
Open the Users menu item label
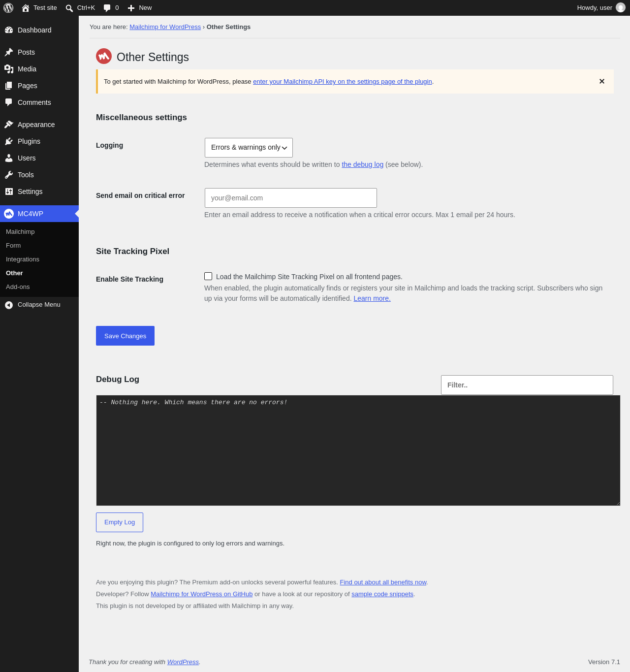pyautogui.click(x=27, y=158)
